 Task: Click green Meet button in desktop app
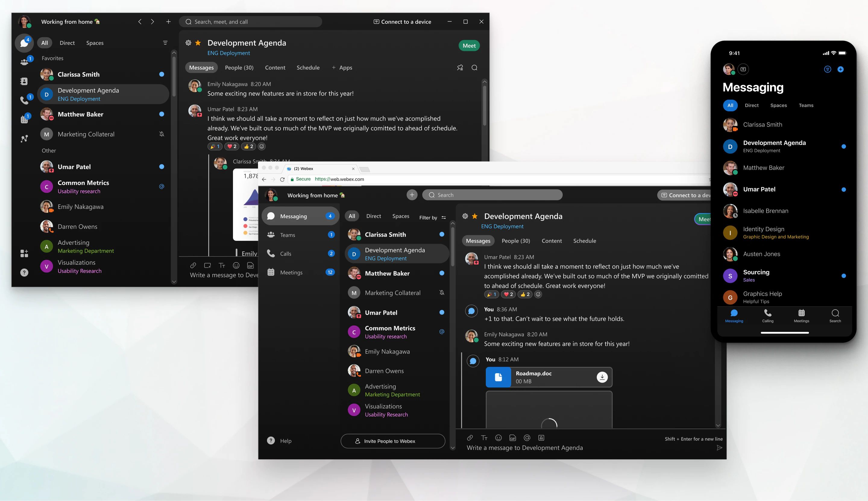click(469, 46)
